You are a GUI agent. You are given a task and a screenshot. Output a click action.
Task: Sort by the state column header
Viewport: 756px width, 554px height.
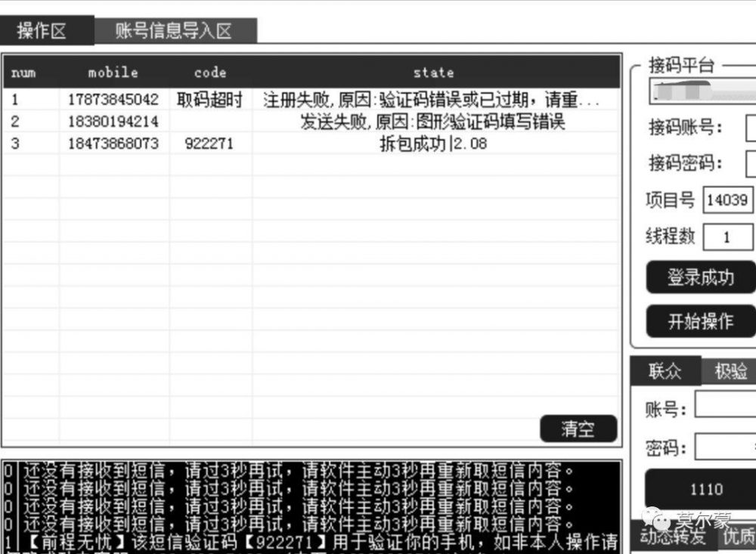click(433, 73)
